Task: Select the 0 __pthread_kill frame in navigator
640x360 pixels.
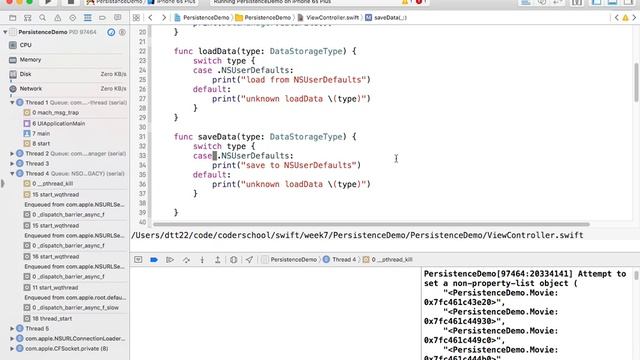Action: 48,184
